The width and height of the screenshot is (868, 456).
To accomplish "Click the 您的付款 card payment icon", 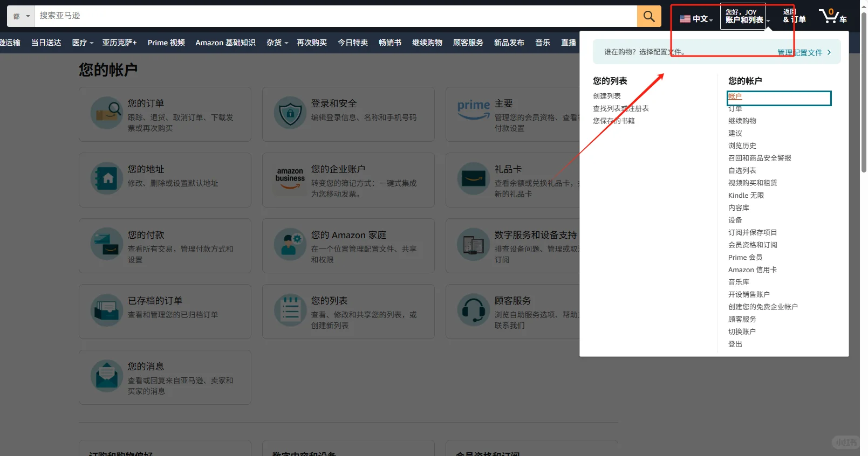I will click(x=107, y=244).
